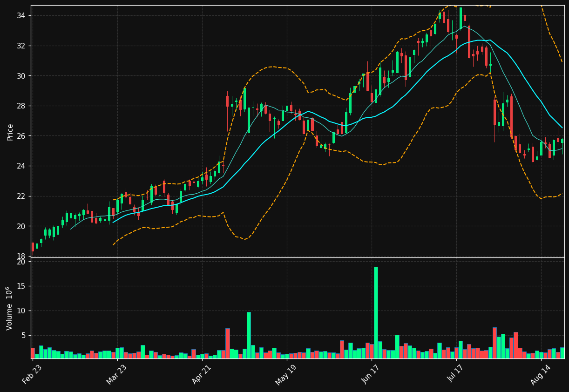Click the 24 price axis tick
Image resolution: width=569 pixels, height=392 pixels.
tap(22, 166)
